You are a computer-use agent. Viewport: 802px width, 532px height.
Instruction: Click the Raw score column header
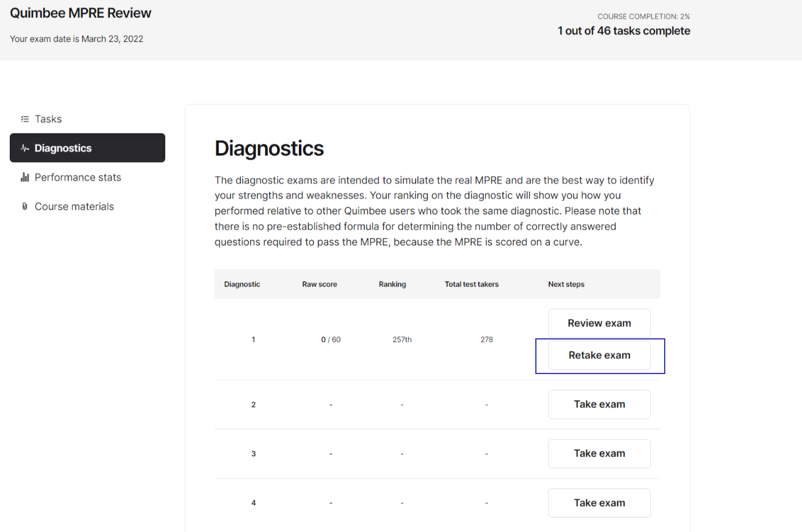[x=320, y=284]
